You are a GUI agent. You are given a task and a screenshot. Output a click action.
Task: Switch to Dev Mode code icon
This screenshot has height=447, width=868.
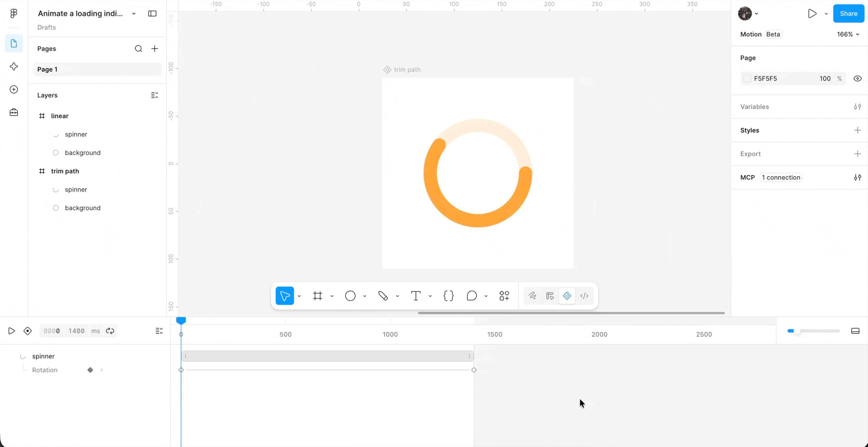point(584,296)
